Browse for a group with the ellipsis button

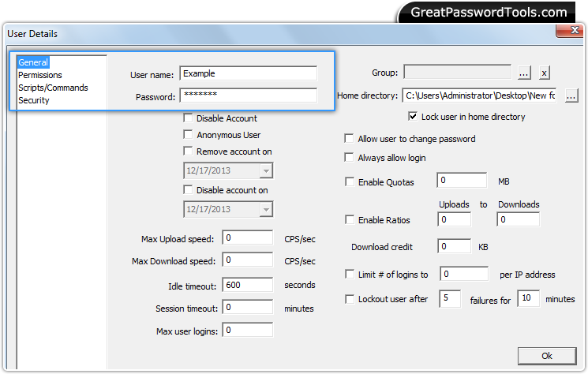[x=524, y=73]
